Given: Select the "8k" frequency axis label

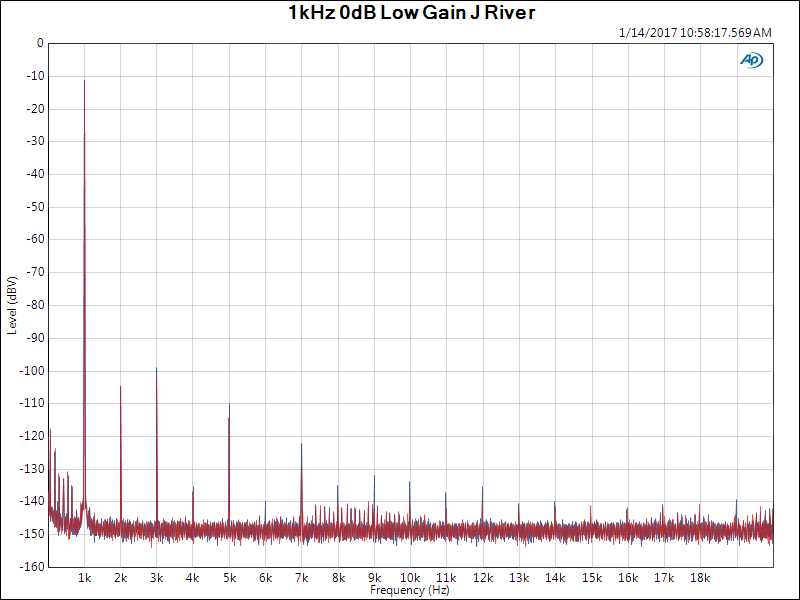Looking at the screenshot, I should pyautogui.click(x=338, y=578).
